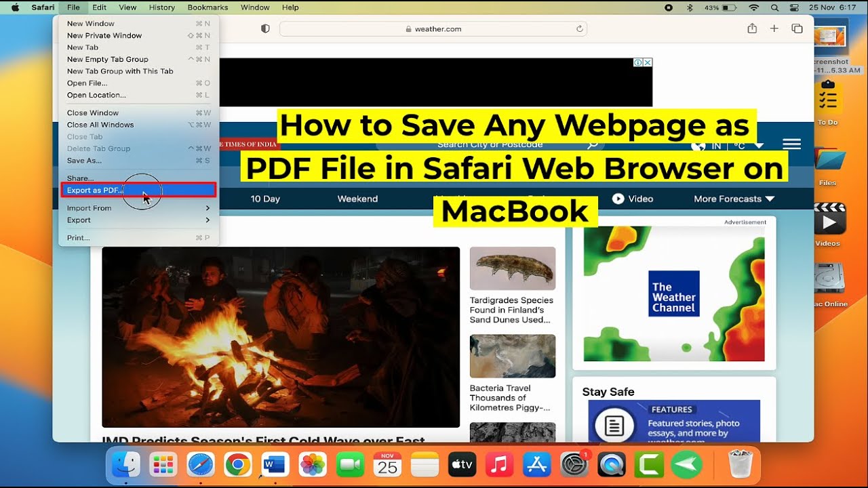
Task: Choose Print... from File menu
Action: point(138,238)
